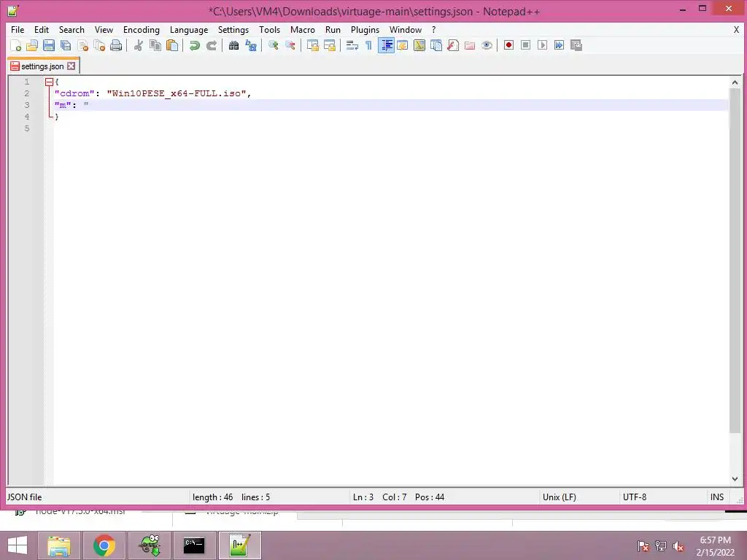Viewport: 747px width, 560px height.
Task: Click the Paste clipboard icon
Action: tap(172, 46)
